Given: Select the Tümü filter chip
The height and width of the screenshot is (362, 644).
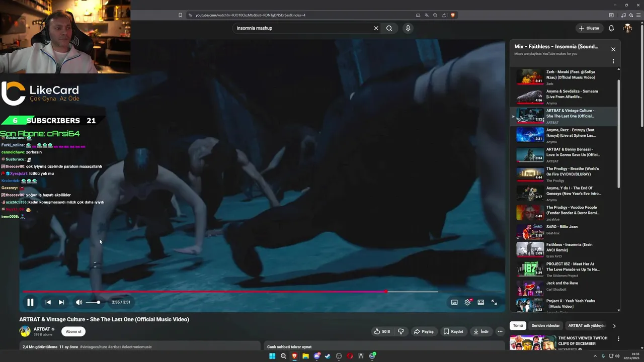Looking at the screenshot, I should point(518,326).
